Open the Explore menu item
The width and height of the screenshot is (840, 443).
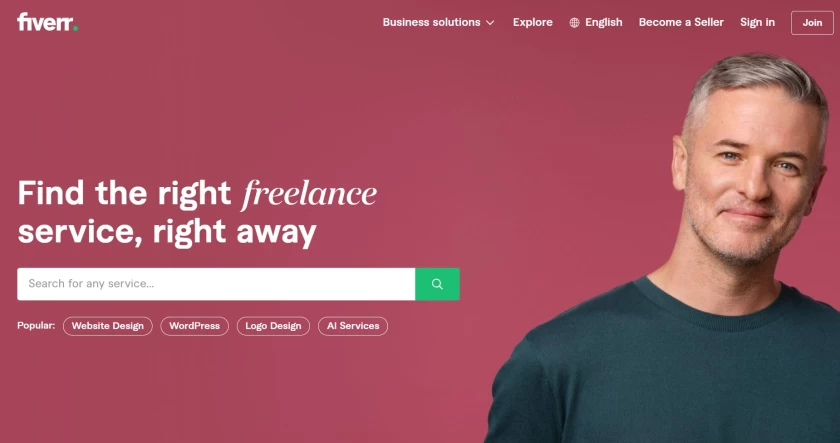[532, 22]
